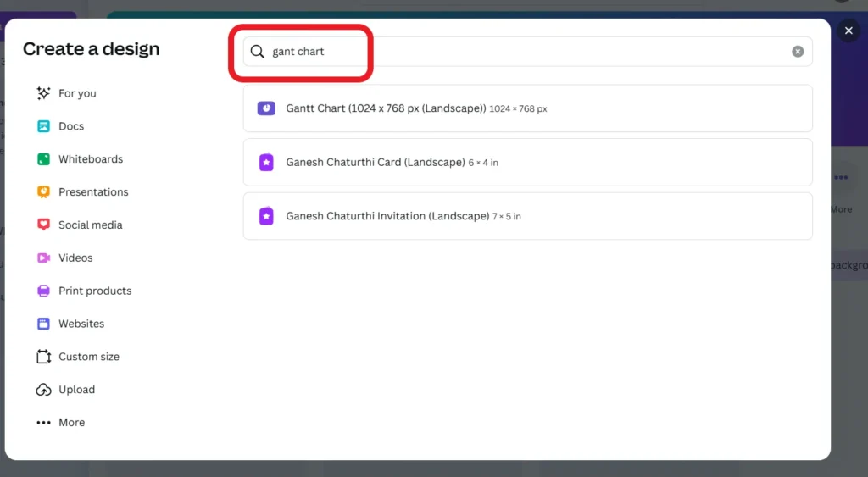Open the Presentations category label
The width and height of the screenshot is (868, 477).
coord(93,192)
